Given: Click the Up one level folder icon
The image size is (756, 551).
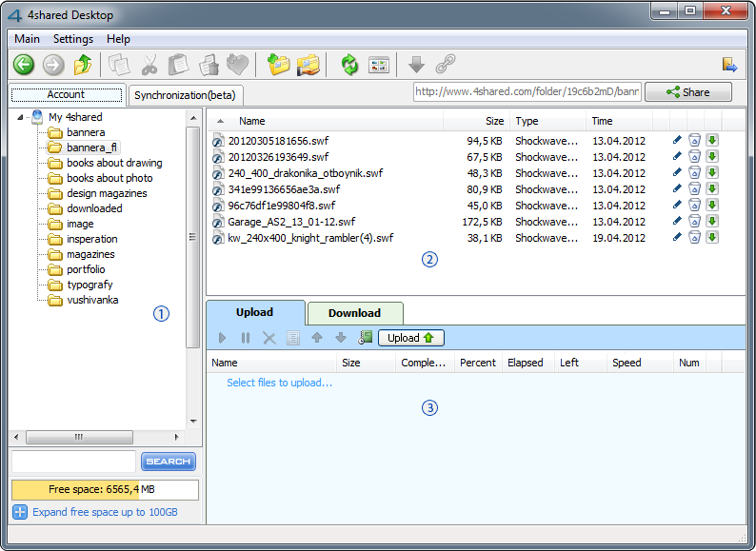Looking at the screenshot, I should [83, 64].
